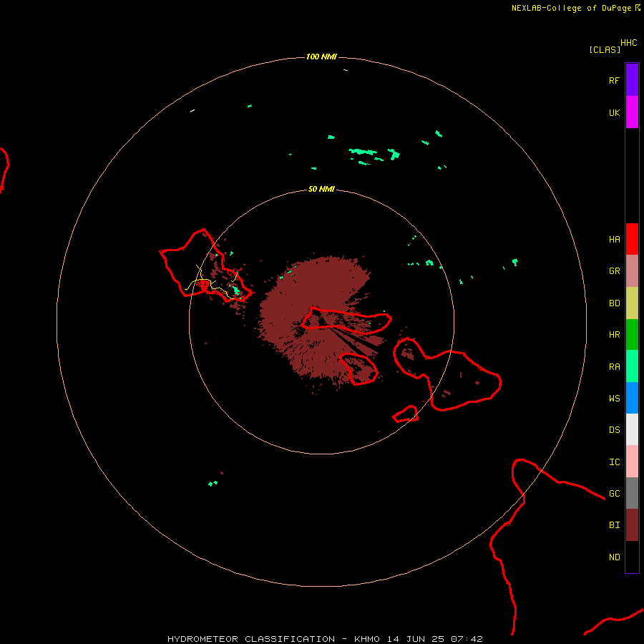644x644 pixels.
Task: Click the 14 JUN 25 date text
Action: pos(416,639)
